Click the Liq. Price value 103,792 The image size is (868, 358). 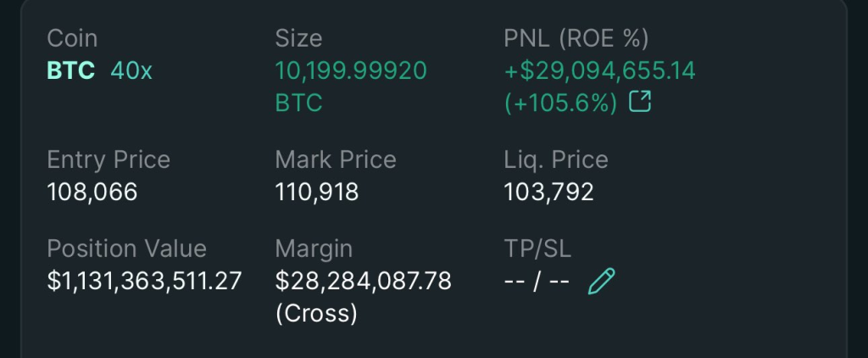point(548,193)
